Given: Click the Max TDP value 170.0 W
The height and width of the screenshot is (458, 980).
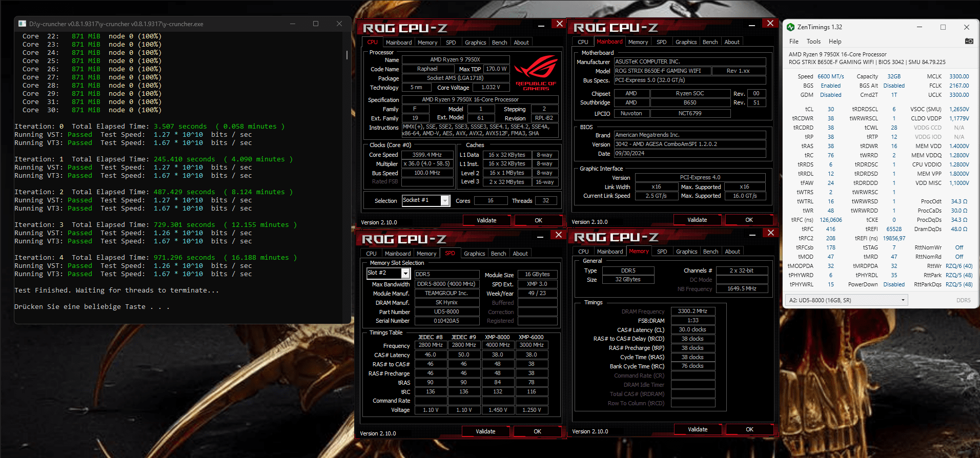Looking at the screenshot, I should point(496,69).
